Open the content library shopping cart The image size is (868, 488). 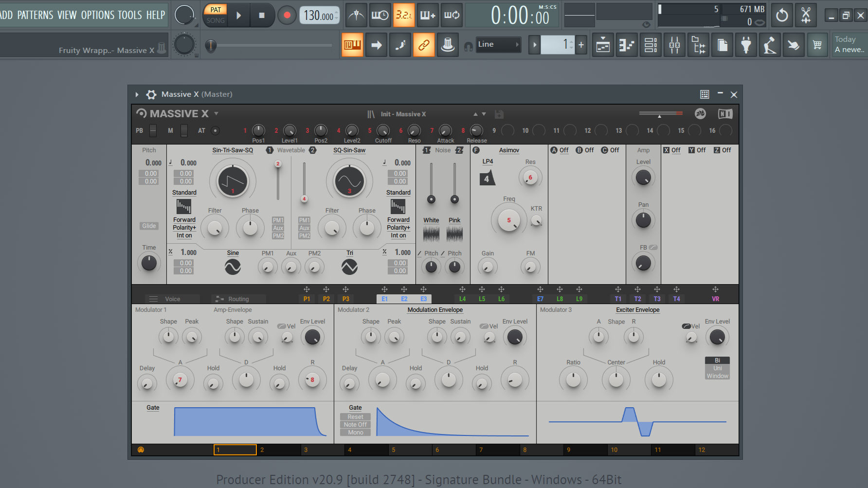817,46
